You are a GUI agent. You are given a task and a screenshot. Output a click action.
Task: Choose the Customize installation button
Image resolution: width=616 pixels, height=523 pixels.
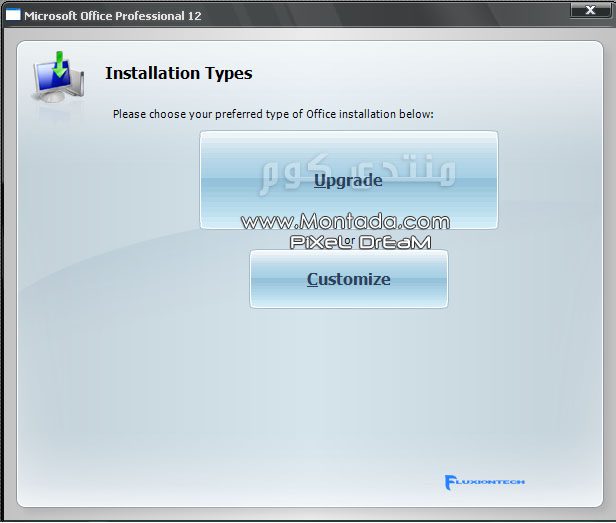pyautogui.click(x=348, y=279)
